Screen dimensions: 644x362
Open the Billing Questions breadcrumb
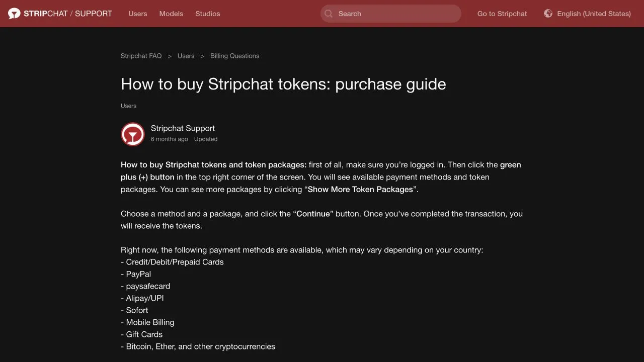click(x=234, y=56)
